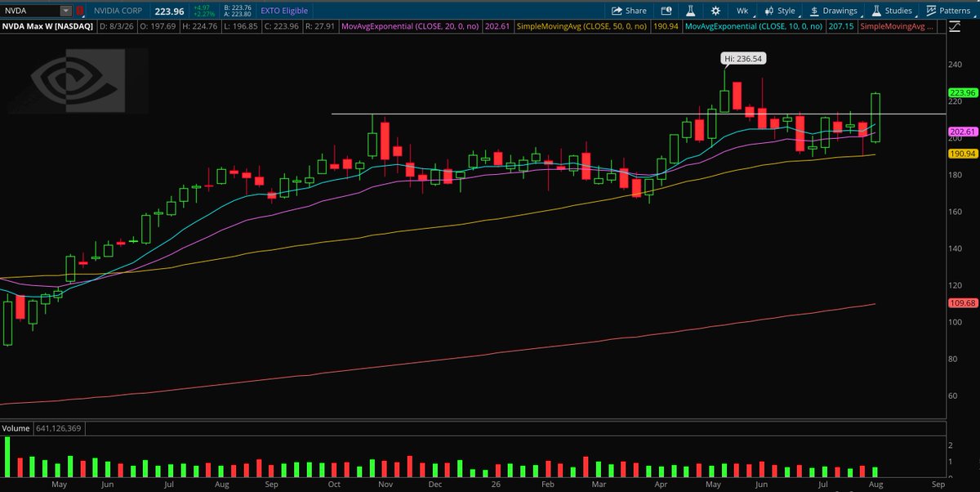This screenshot has width=980, height=492.
Task: Click the NVDA Max W [NASDAQ] chart title
Action: pos(48,27)
